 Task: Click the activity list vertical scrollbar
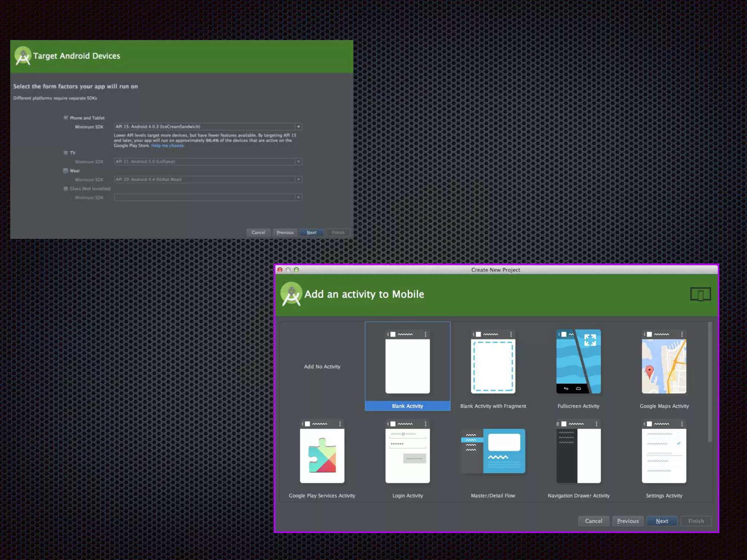click(710, 383)
